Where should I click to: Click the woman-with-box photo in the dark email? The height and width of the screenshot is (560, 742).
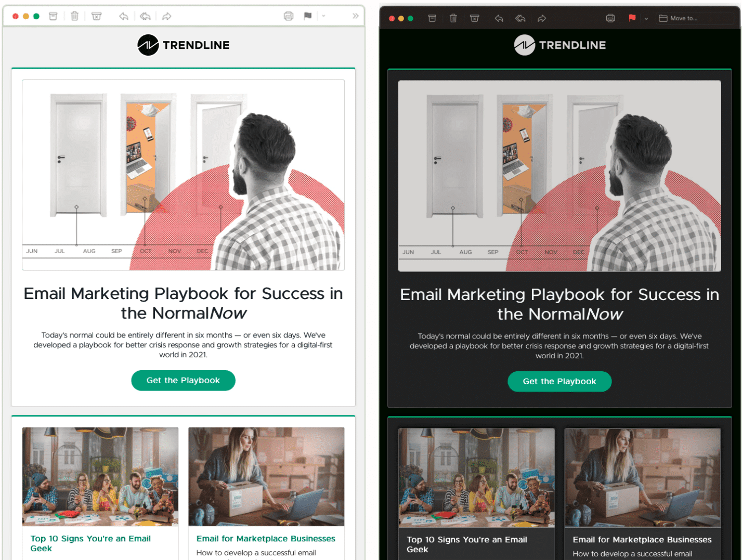coord(643,478)
